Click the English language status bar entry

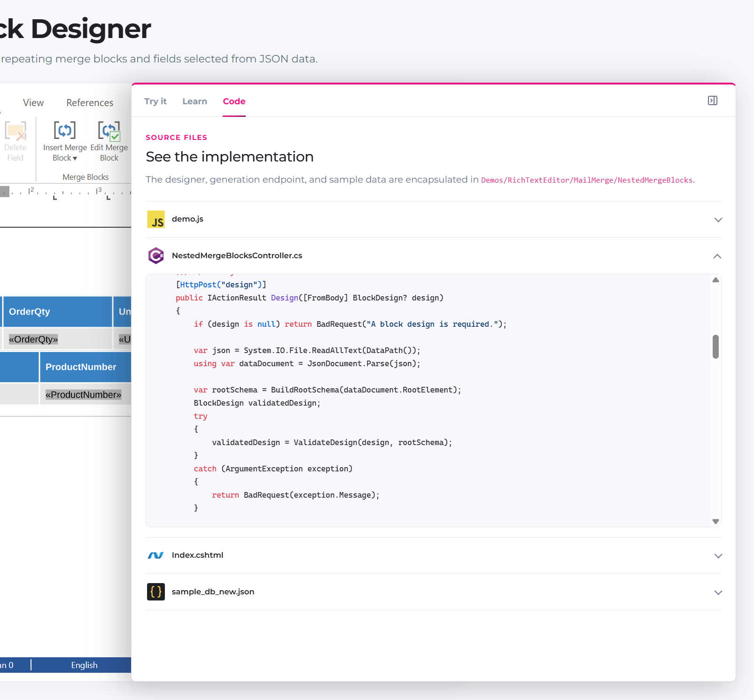point(85,665)
